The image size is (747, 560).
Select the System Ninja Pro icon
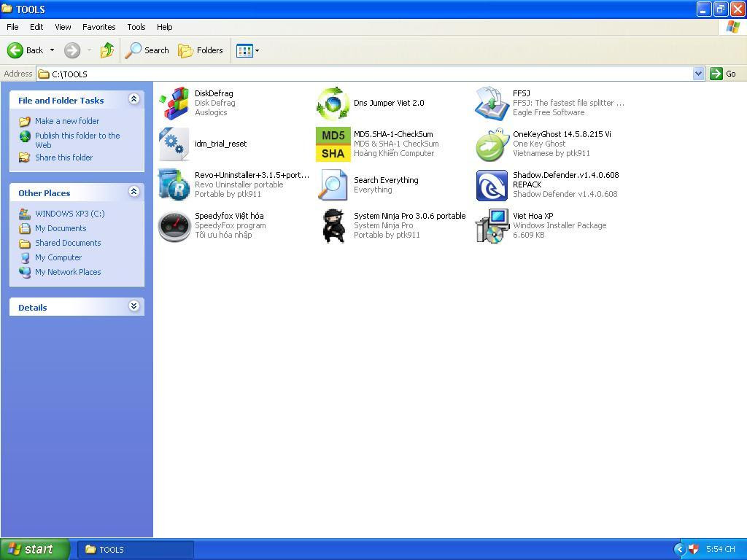point(333,226)
